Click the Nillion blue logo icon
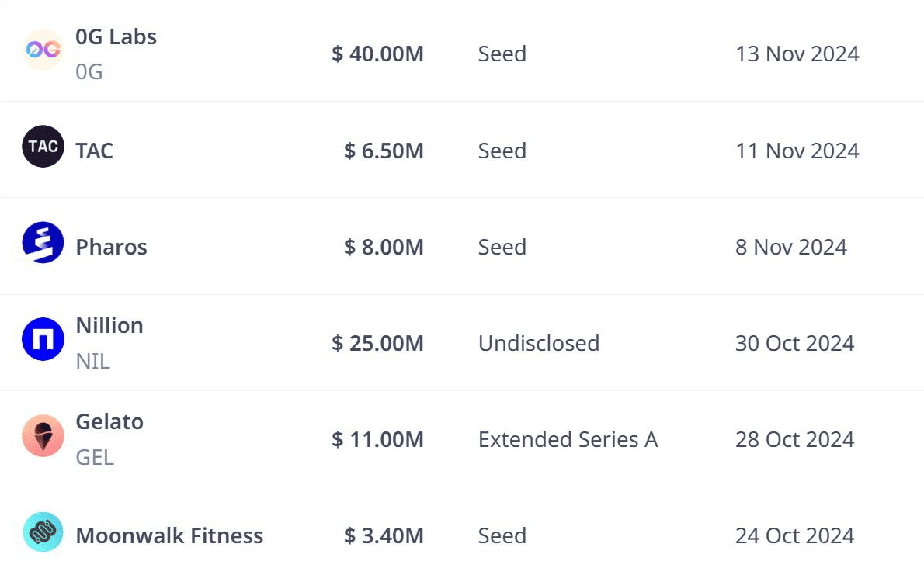The image size is (924, 575). (x=43, y=339)
